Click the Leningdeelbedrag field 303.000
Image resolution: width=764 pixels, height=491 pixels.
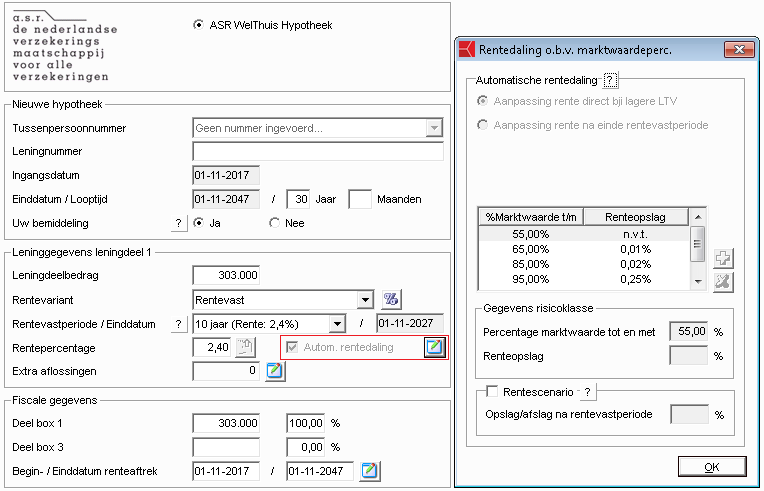point(226,275)
